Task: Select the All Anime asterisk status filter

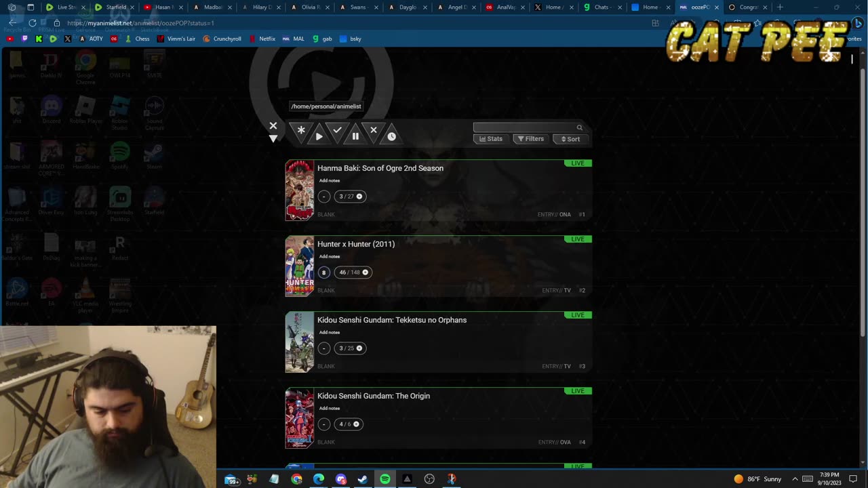Action: (x=301, y=130)
